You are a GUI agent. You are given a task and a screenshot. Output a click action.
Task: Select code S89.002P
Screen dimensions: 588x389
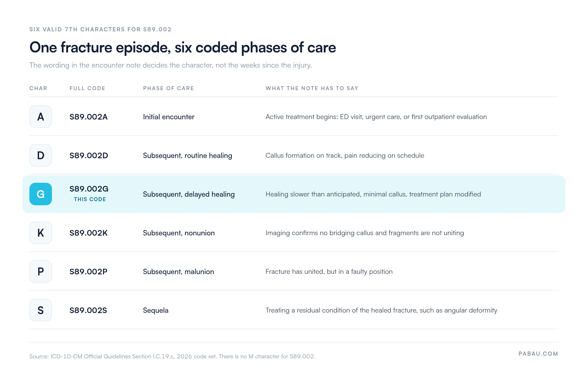89,272
